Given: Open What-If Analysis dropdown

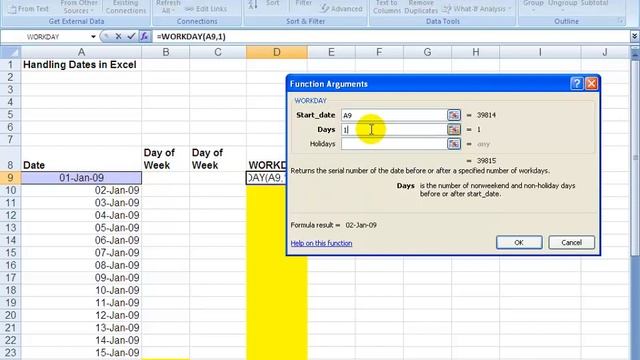Looking at the screenshot, I should (478, 9).
